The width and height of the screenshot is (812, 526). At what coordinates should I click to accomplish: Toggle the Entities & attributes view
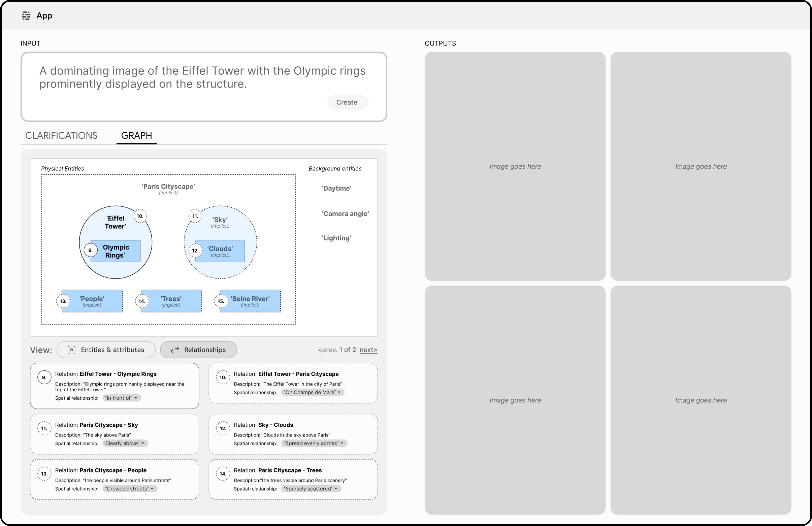click(x=106, y=350)
